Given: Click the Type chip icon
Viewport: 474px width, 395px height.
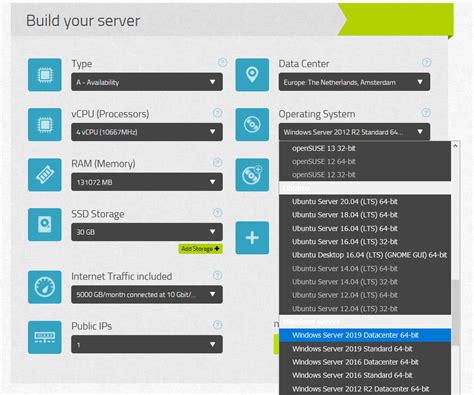Looking at the screenshot, I should pos(45,75).
